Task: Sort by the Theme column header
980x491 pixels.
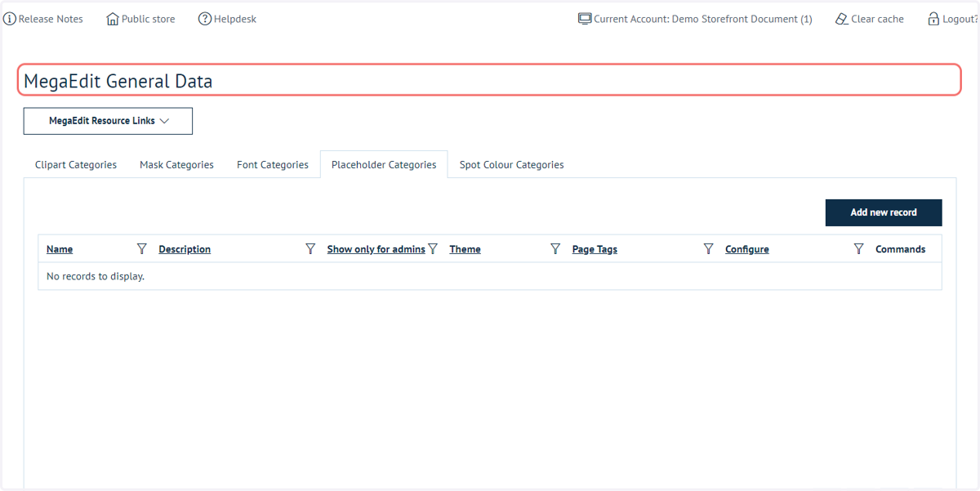Action: (x=465, y=249)
